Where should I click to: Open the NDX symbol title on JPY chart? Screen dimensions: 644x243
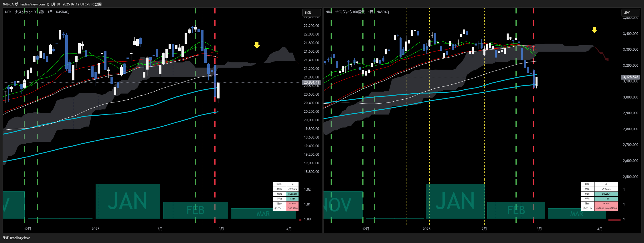(x=357, y=12)
